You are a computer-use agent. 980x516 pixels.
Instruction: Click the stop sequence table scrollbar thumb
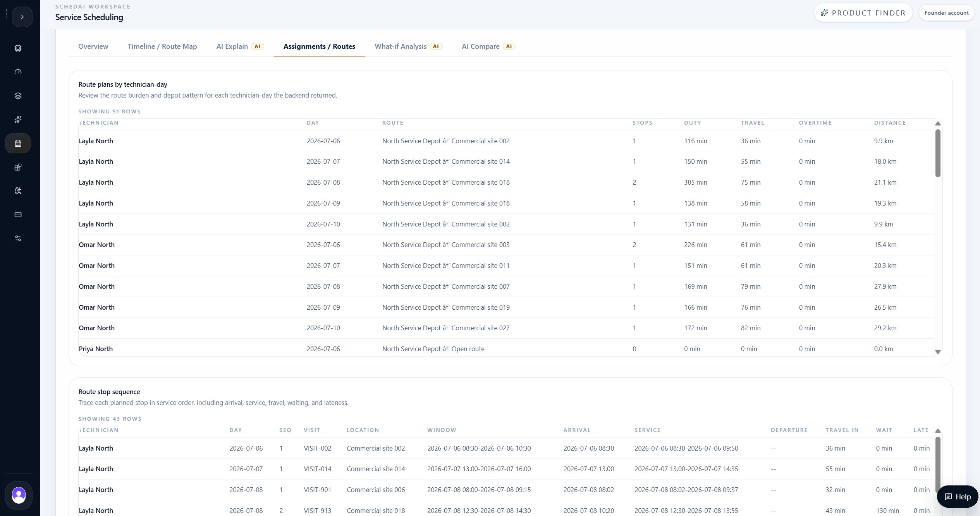click(x=938, y=465)
